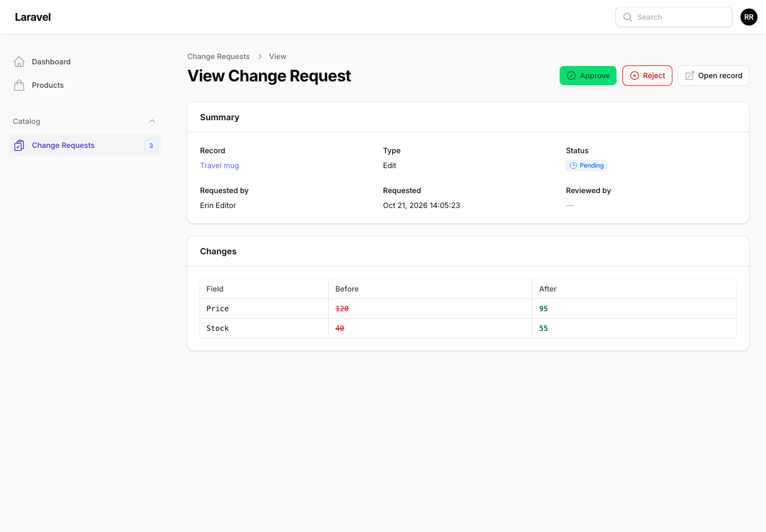The height and width of the screenshot is (532, 766).
Task: Go to Change Requests breadcrumb
Action: click(219, 56)
